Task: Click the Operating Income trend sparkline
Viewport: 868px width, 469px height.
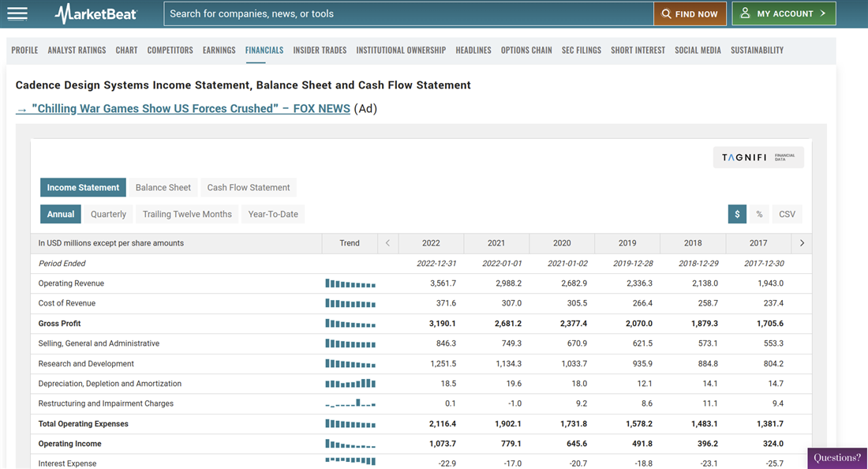Action: (350, 444)
